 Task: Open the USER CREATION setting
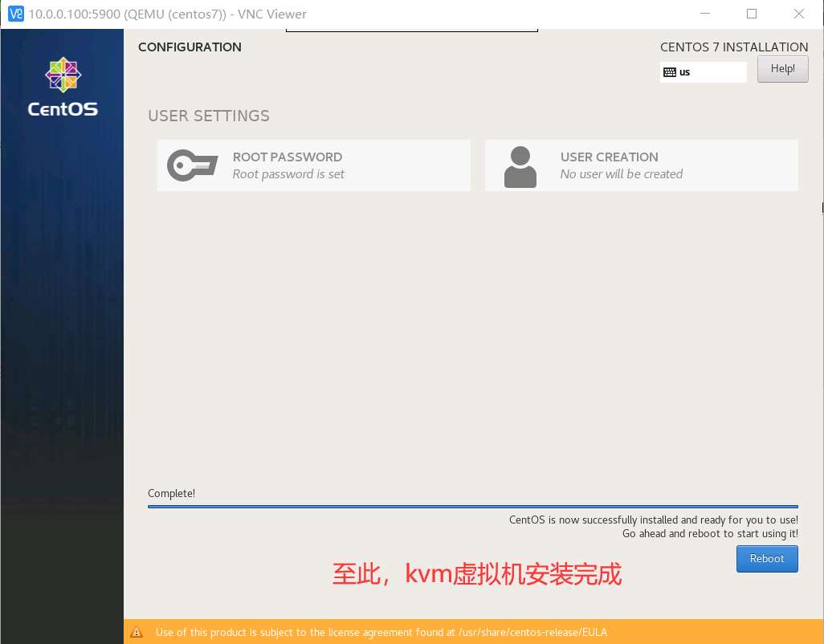[x=641, y=165]
